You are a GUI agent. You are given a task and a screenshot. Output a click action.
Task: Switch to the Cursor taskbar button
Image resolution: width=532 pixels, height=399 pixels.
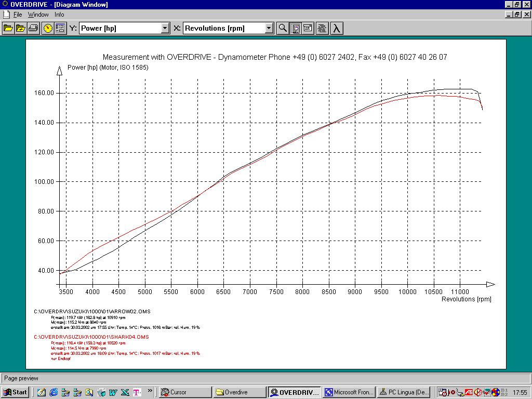[185, 392]
